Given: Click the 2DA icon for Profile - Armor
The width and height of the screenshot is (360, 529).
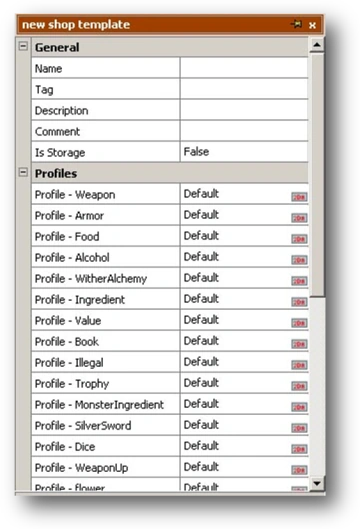Looking at the screenshot, I should pos(299,218).
